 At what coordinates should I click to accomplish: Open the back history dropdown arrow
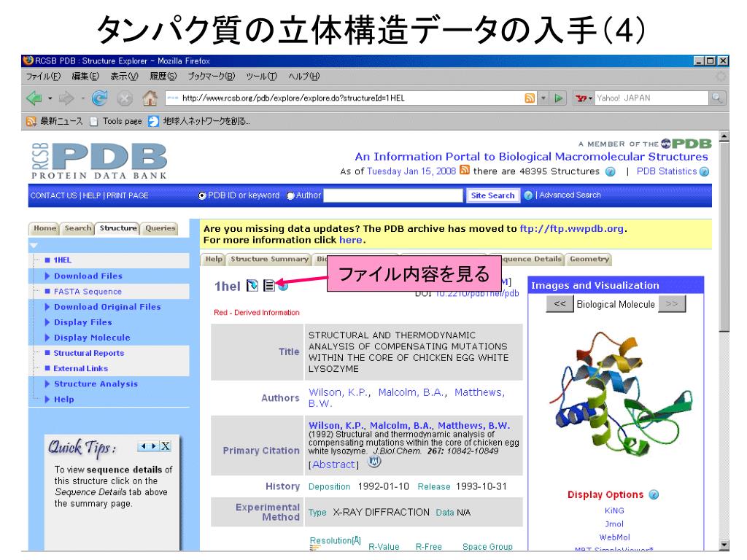pos(50,98)
